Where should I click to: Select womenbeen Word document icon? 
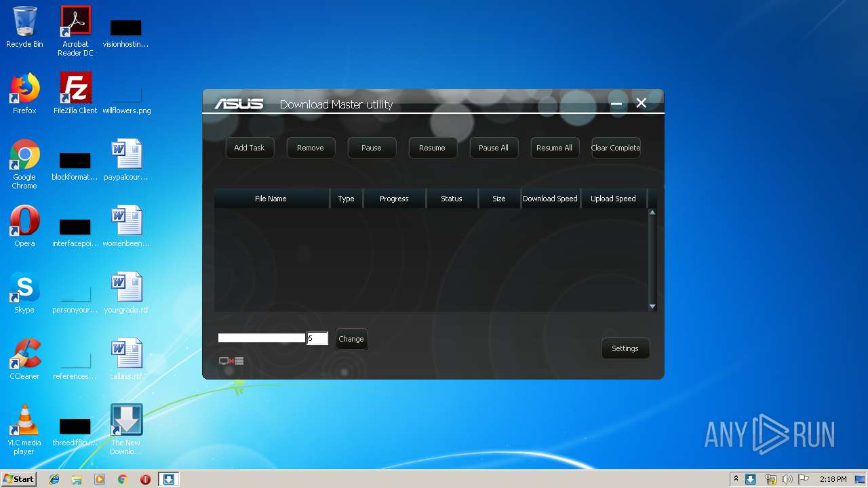[x=126, y=226]
